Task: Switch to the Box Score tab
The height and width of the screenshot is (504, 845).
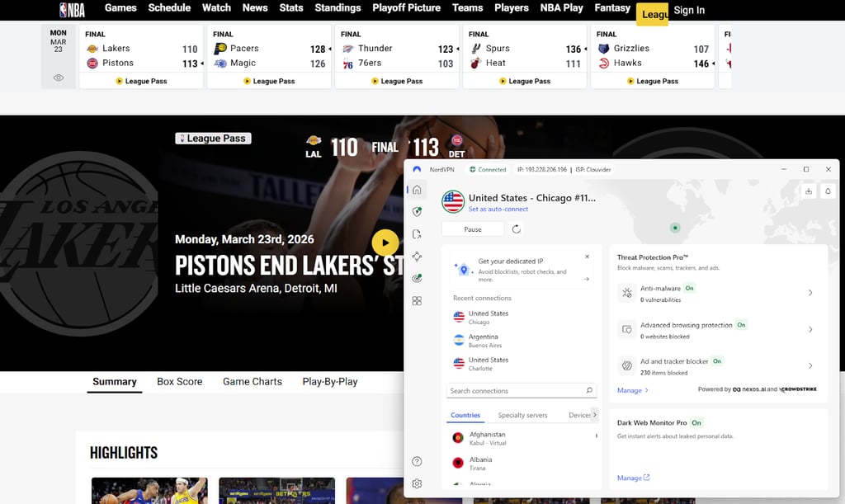Action: pos(179,382)
